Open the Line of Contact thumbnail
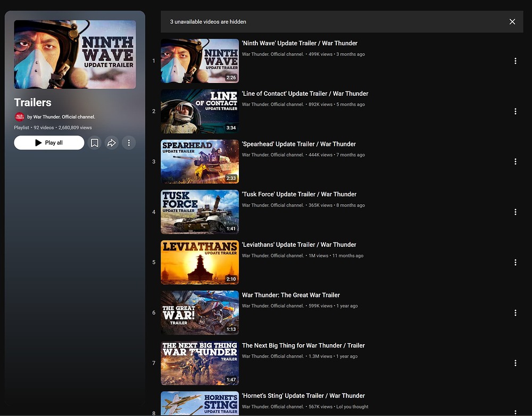 coord(199,111)
